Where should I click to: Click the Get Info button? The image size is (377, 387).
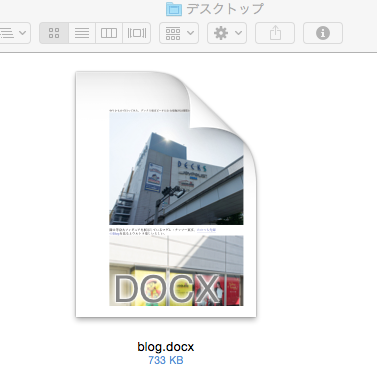323,33
